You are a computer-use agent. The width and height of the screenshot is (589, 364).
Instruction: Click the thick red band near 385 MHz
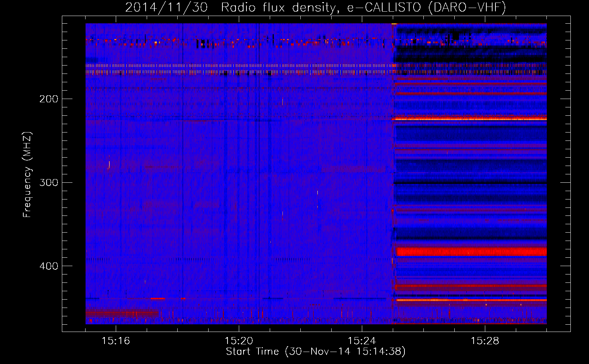coord(471,252)
